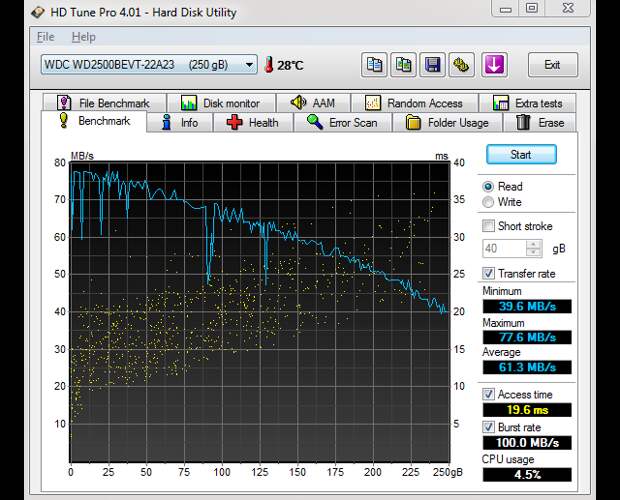Screen dimensions: 620x500
Task: Switch to the Random Access tab
Action: (x=414, y=103)
